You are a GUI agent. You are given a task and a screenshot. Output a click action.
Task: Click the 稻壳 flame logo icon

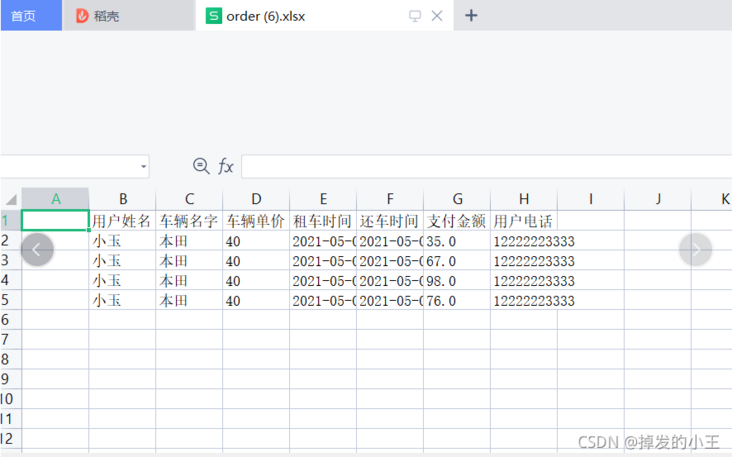(82, 16)
